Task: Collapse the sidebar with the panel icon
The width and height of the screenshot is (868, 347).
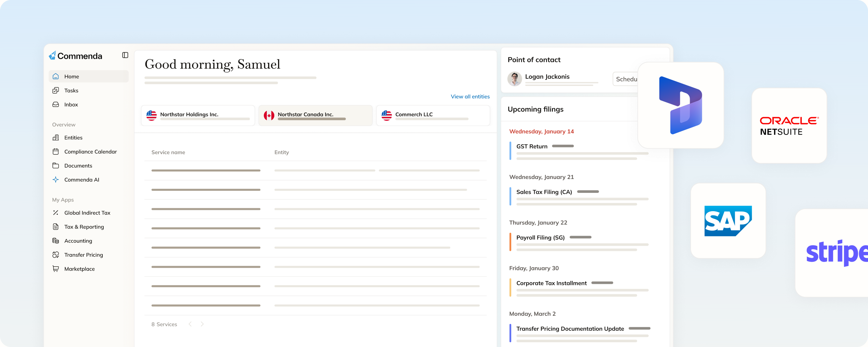Action: point(125,55)
